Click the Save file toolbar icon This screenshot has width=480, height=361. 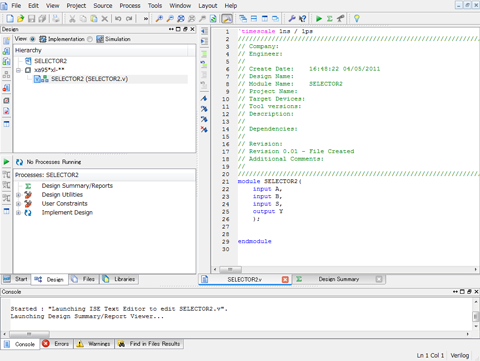click(x=31, y=19)
